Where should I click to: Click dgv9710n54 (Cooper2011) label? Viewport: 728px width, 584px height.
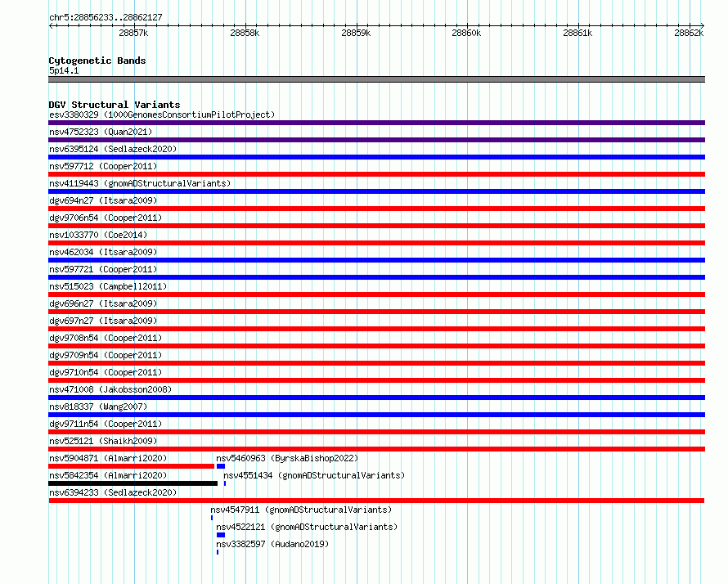pos(106,372)
